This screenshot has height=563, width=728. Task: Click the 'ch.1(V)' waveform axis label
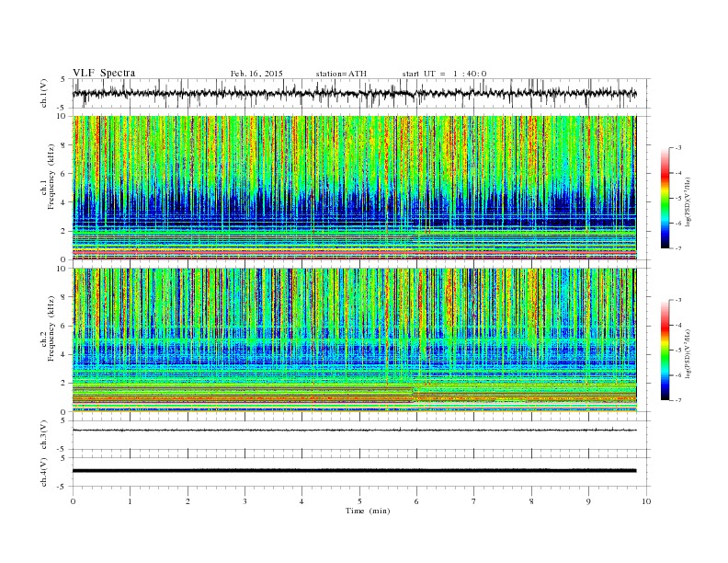pyautogui.click(x=44, y=94)
